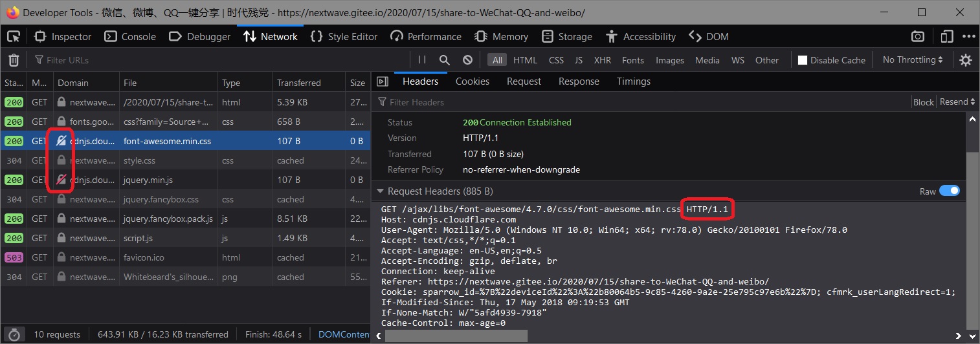
Task: Collapse the request details pane icon
Action: 383,81
